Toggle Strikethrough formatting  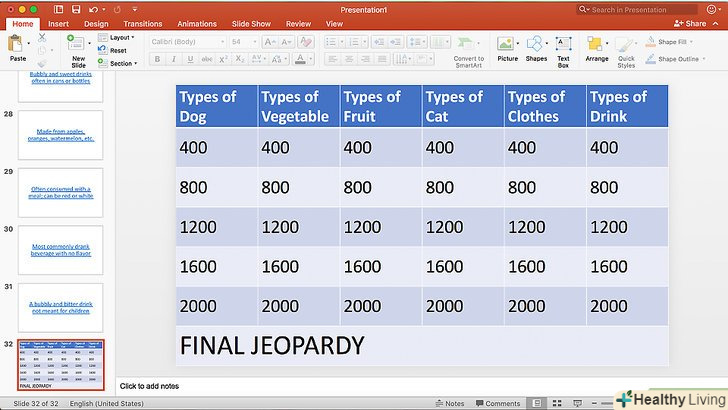point(207,59)
